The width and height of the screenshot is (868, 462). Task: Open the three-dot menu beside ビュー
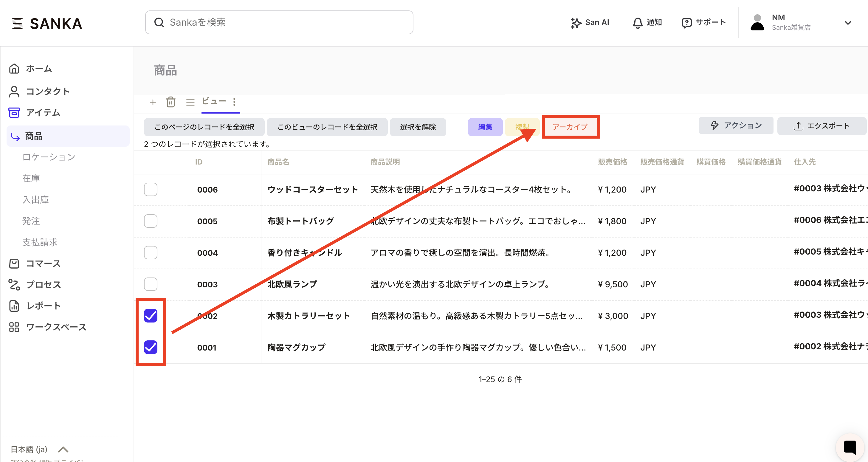click(x=234, y=102)
